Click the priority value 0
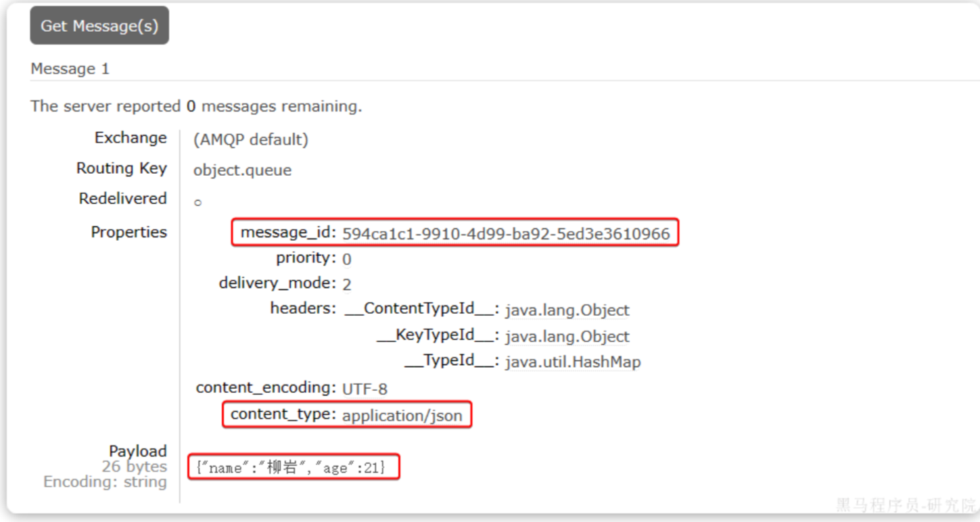The width and height of the screenshot is (980, 522). pos(347,259)
